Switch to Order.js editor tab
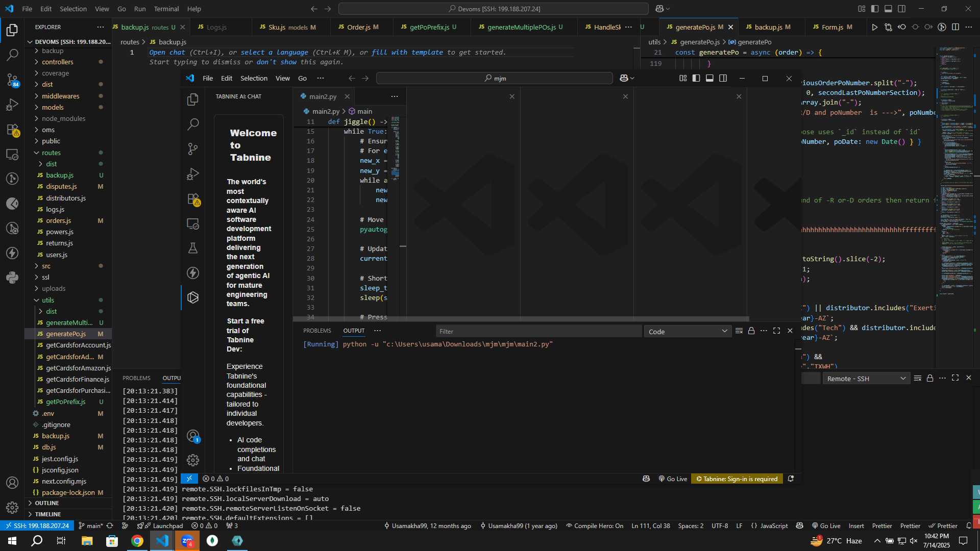The width and height of the screenshot is (980, 551). tap(361, 27)
